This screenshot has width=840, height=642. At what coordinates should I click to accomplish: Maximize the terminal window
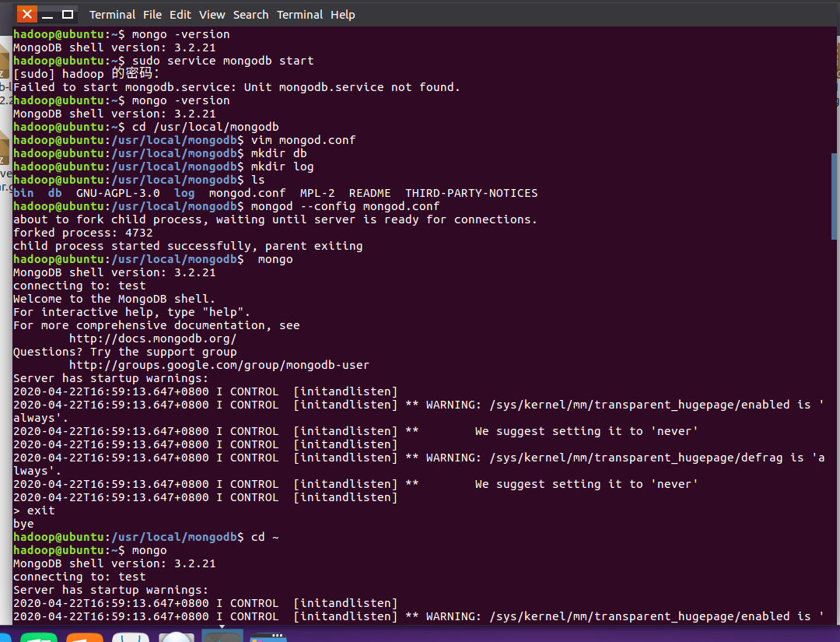pyautogui.click(x=68, y=15)
